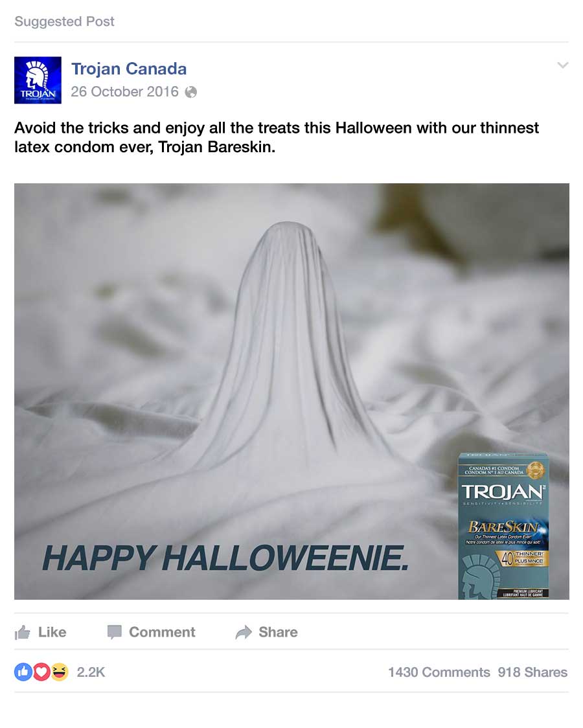
Task: Click the Comment button label
Action: point(162,632)
